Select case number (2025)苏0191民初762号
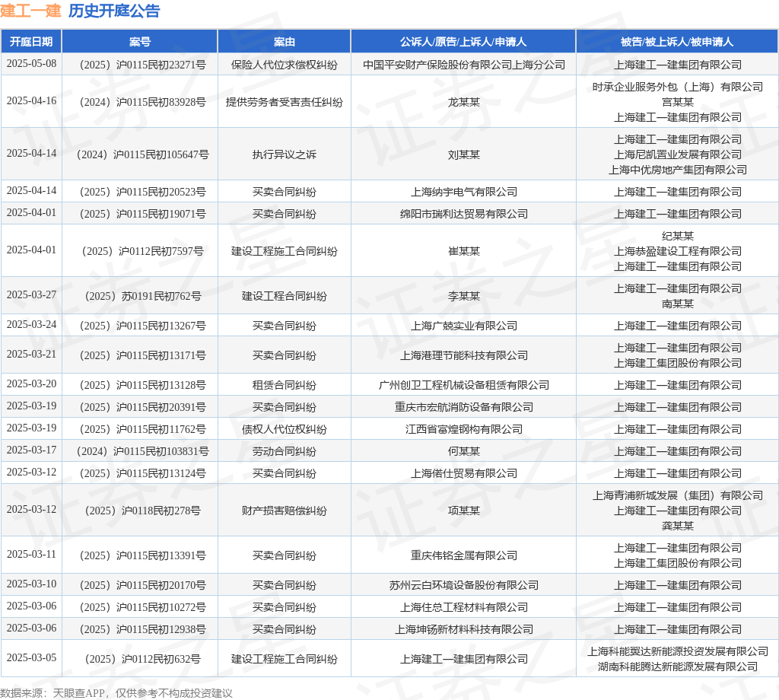The width and height of the screenshot is (779, 700). click(x=142, y=296)
